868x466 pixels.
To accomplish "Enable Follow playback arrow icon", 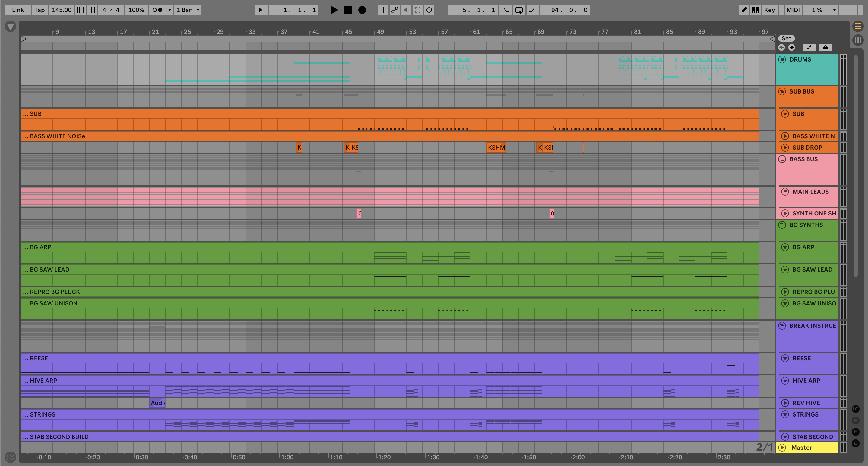I will pyautogui.click(x=261, y=10).
